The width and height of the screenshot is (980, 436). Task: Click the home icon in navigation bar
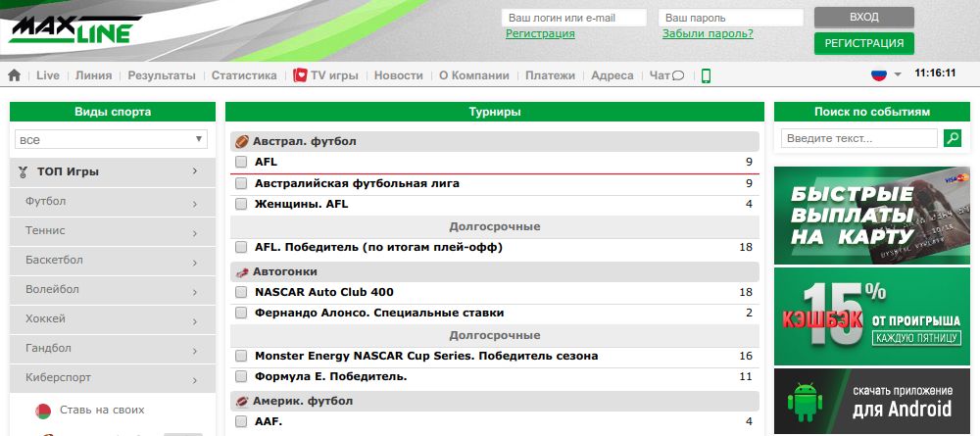(14, 75)
